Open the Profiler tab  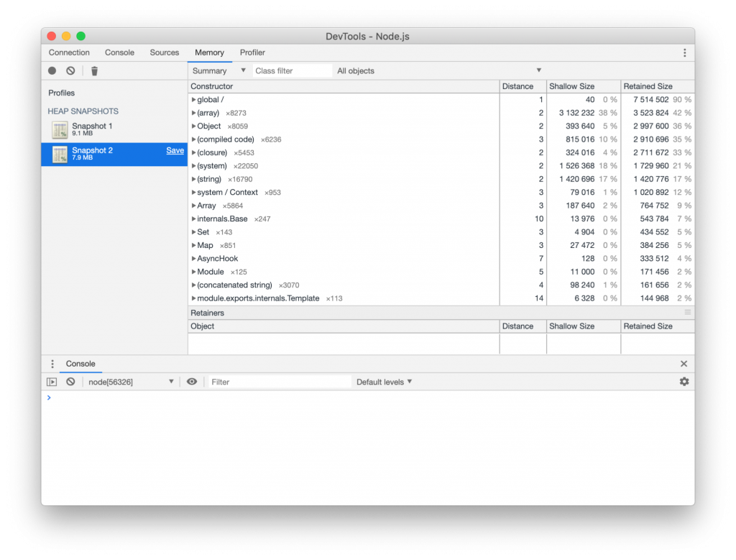(252, 52)
